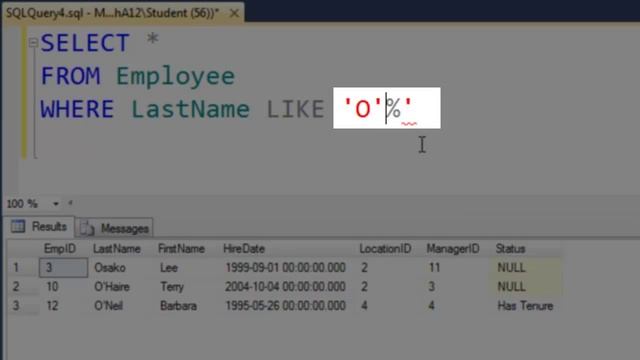
Task: Select the ManagerID column header
Action: [x=453, y=249]
